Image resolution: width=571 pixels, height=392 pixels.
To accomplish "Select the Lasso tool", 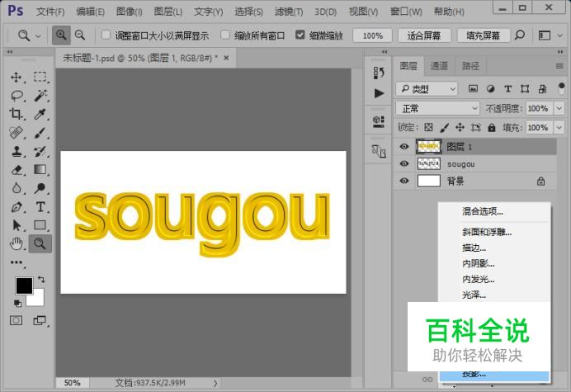I will pyautogui.click(x=16, y=96).
